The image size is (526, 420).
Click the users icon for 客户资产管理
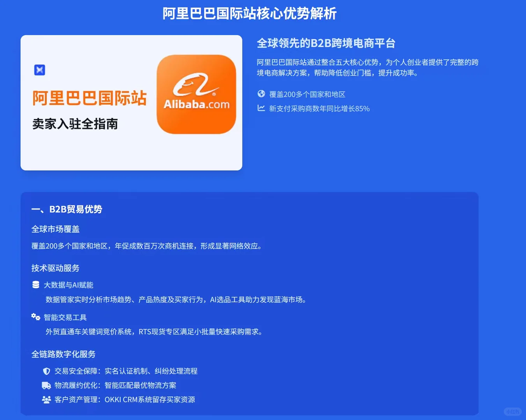[x=46, y=399]
